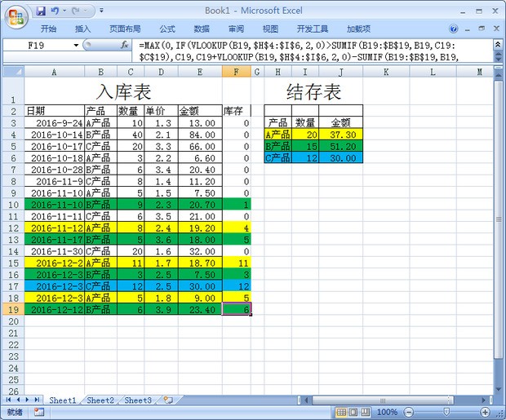
Task: Click the 入库表 title cell
Action: (123, 91)
